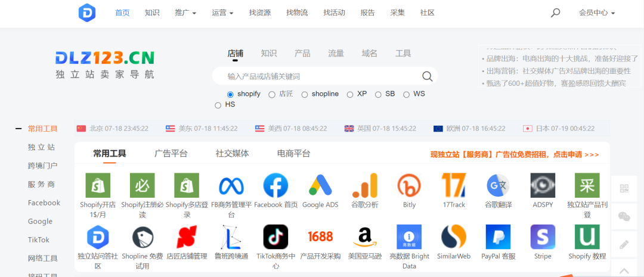Expand the 会员中心 dropdown
The image size is (644, 277).
(597, 13)
